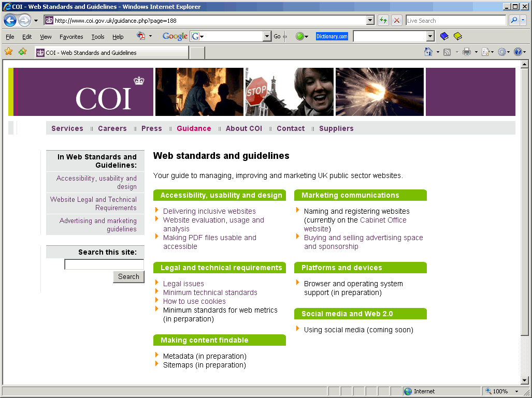The image size is (532, 398).
Task: Go to Services navigation link
Action: pos(67,128)
